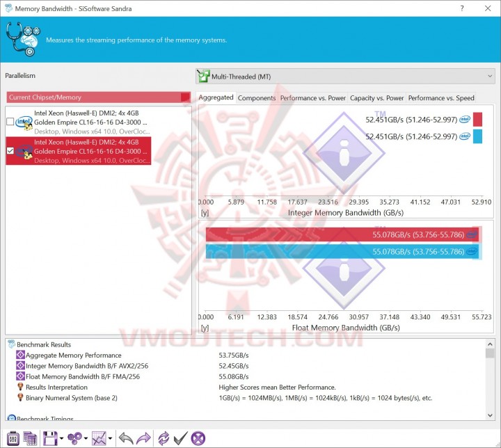Click the help question mark in the title bar
Image resolution: width=501 pixels, height=448 pixels.
coord(462,8)
